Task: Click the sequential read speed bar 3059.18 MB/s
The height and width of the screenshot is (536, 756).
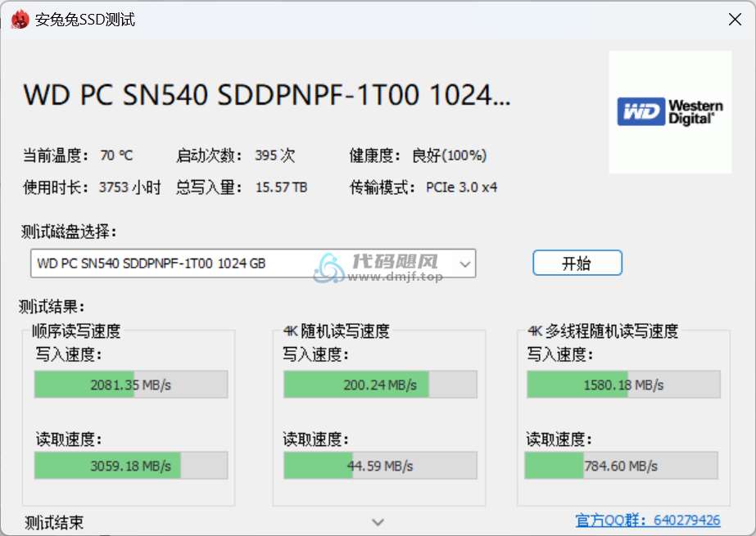Action: (x=131, y=465)
